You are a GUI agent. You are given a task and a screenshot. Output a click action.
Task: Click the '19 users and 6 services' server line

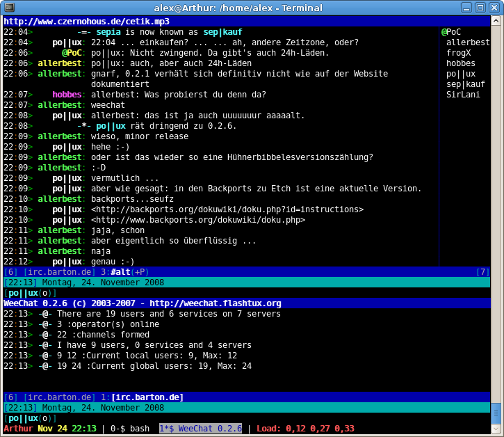[169, 314]
